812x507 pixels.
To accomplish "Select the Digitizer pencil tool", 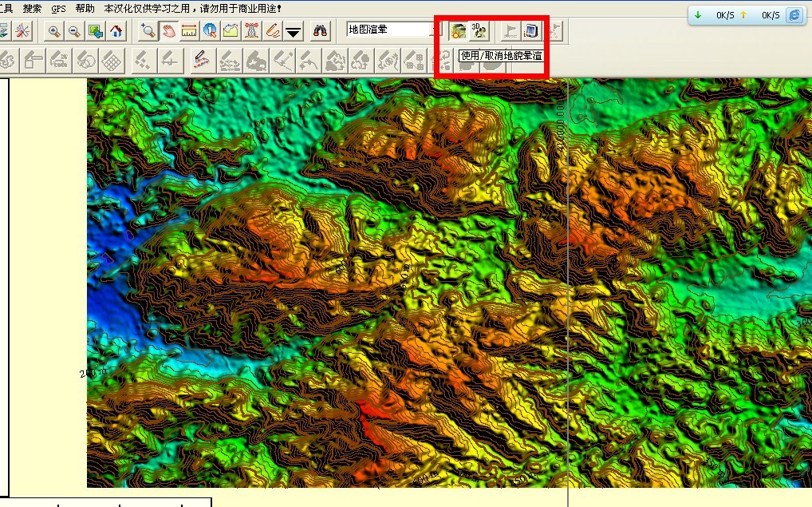I will 272,31.
